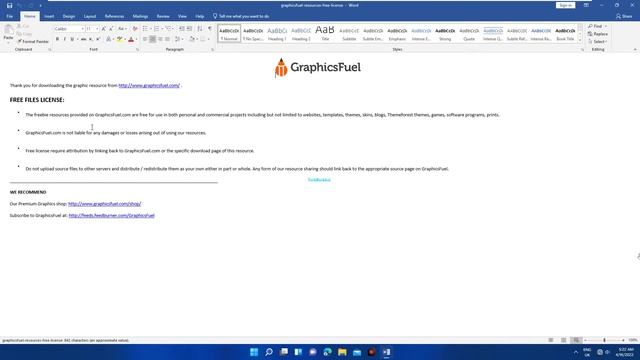Viewport: 640px width, 360px height.
Task: Click Align Left icon
Action: [x=145, y=39]
